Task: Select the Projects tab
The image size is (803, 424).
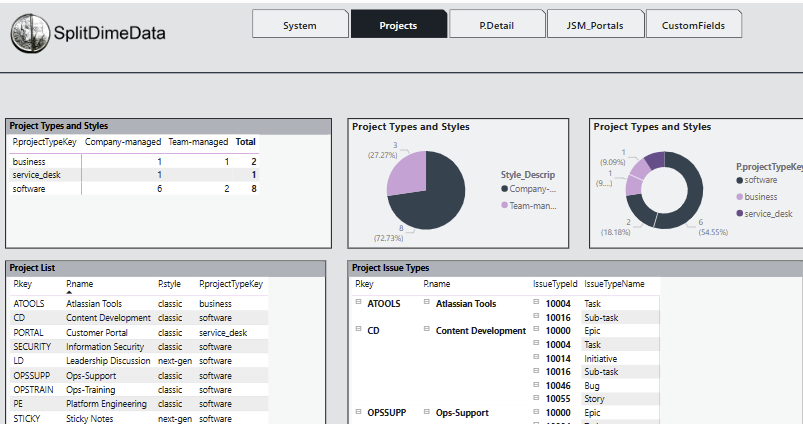Action: 398,26
